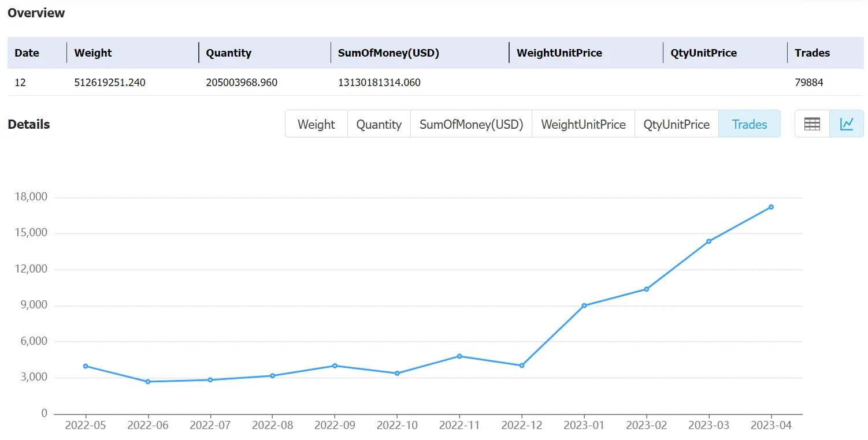Switch to table view icon

812,124
